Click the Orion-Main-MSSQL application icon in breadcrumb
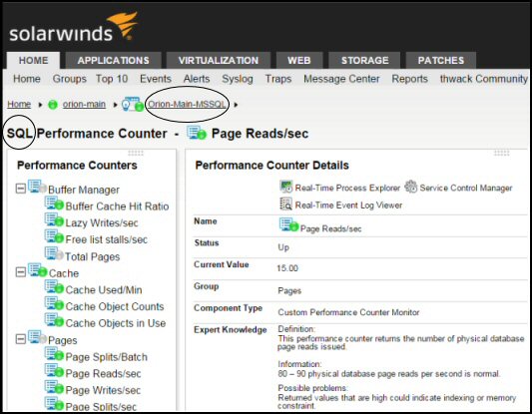The height and width of the screenshot is (414, 532). point(133,104)
